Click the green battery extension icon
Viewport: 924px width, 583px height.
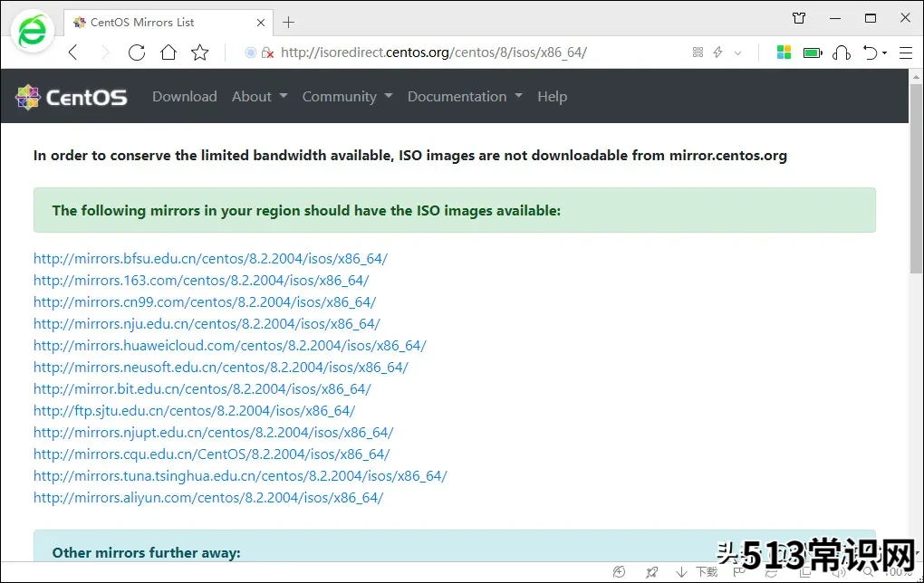813,53
